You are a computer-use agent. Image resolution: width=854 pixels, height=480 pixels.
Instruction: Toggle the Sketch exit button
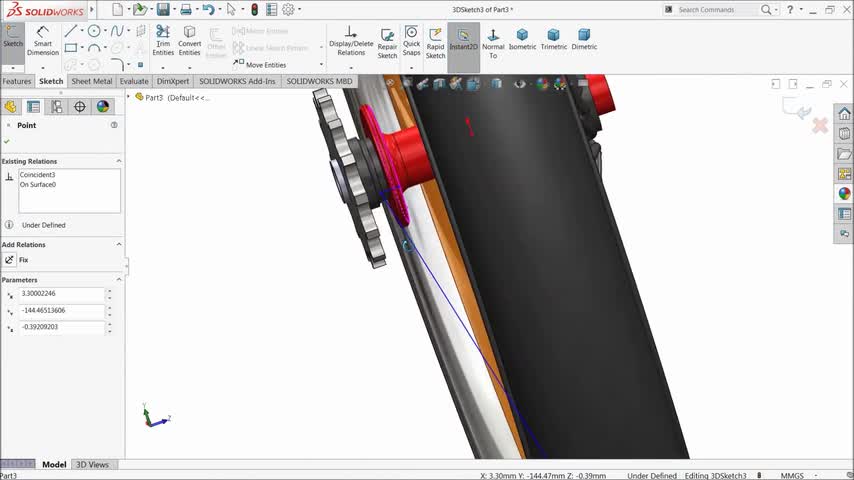[x=13, y=37]
